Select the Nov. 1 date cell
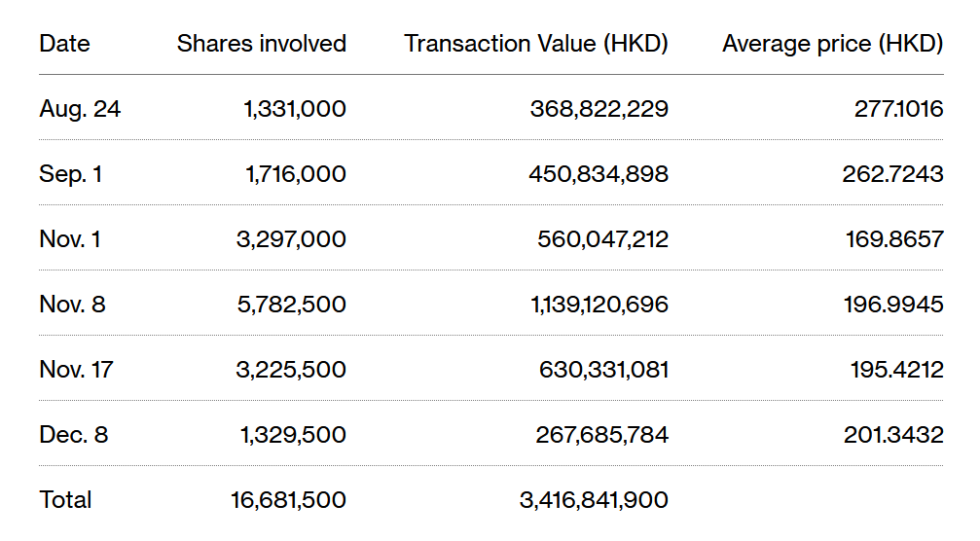 click(70, 239)
